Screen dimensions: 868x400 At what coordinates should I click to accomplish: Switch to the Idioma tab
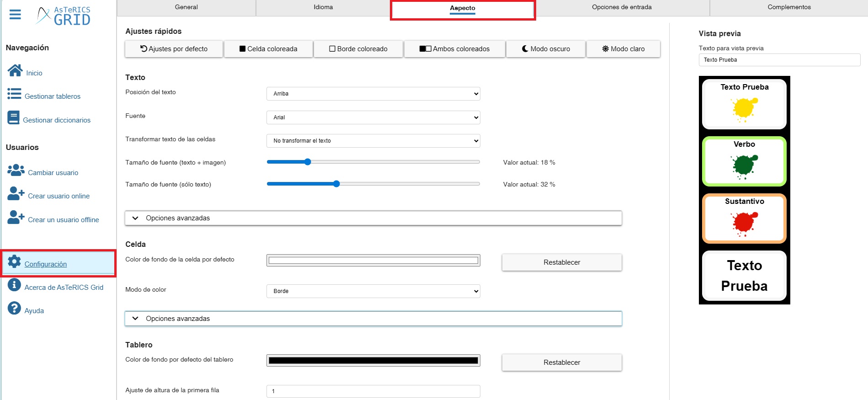pos(323,7)
